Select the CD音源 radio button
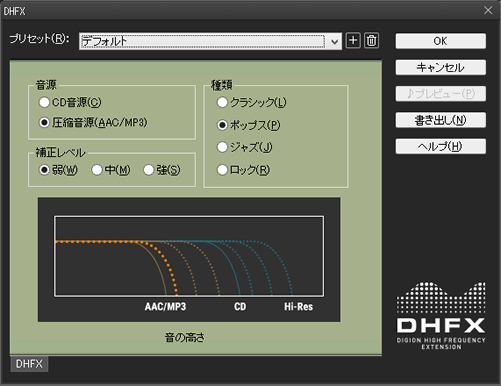Screen dimensions: 501x386 tap(70, 102)
